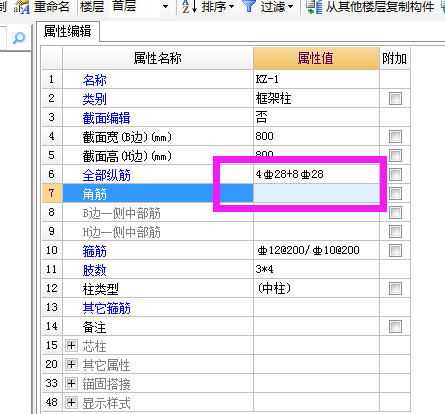Tick the 附加 checkbox for 柱类型 row

coord(395,288)
